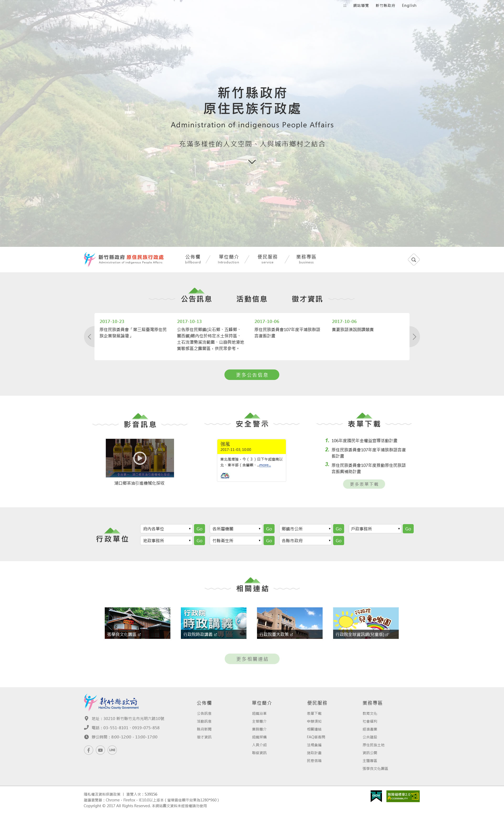Screen dimensions: 504x814
Task: Open the 鄉鎮市公所 dropdown
Action: (305, 529)
